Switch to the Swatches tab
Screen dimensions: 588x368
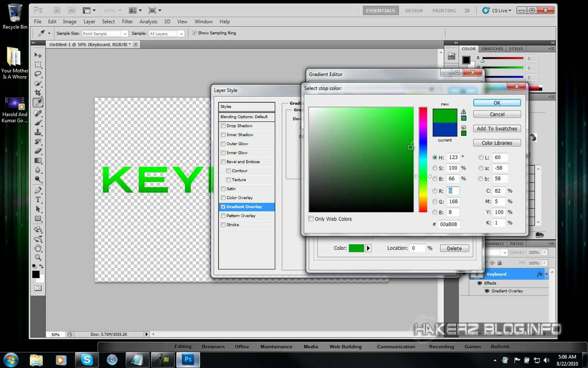[x=492, y=49]
